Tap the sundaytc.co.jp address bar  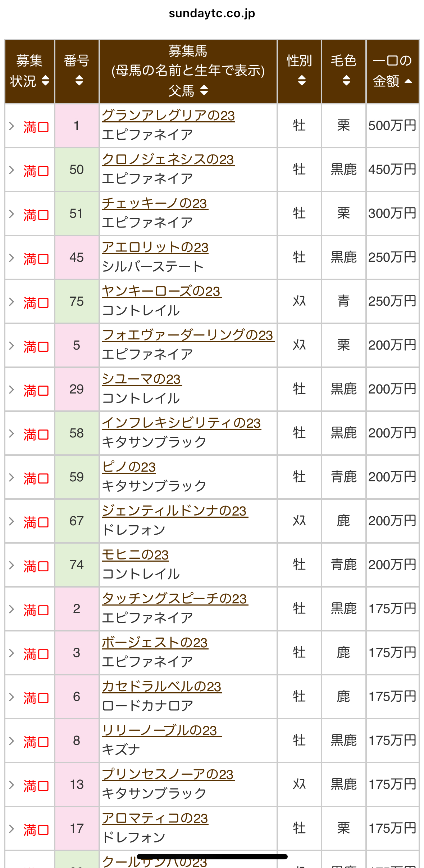tap(212, 14)
